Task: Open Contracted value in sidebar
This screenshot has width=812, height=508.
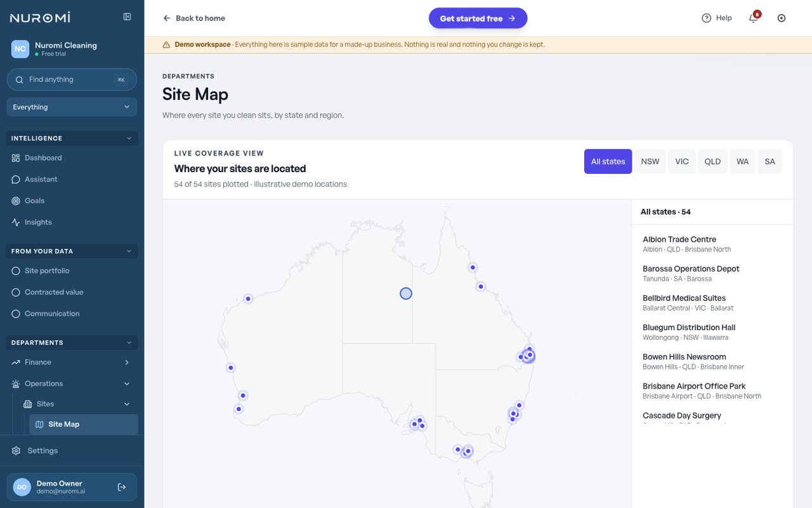Action: click(x=72, y=292)
